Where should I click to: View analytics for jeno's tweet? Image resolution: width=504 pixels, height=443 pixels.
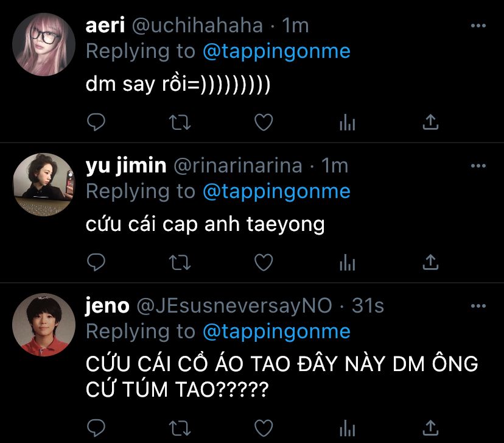click(347, 426)
